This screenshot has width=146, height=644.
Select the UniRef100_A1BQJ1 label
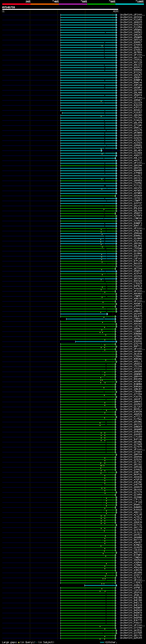(x=131, y=585)
